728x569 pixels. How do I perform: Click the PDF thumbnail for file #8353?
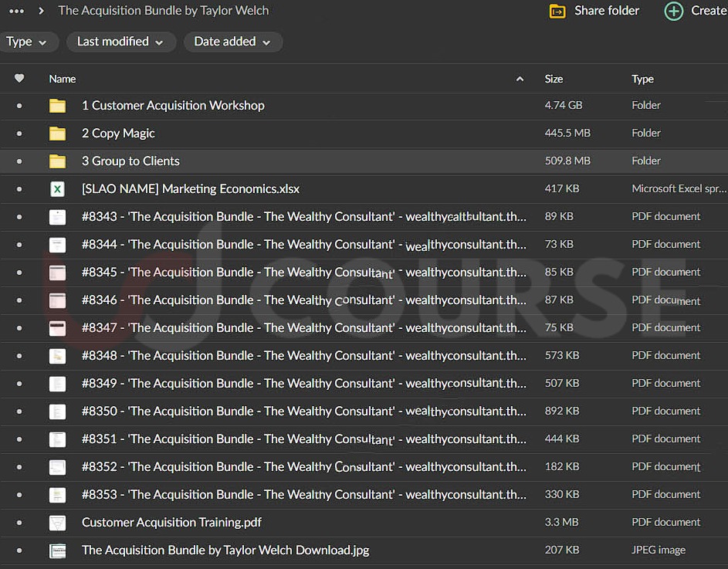click(57, 495)
